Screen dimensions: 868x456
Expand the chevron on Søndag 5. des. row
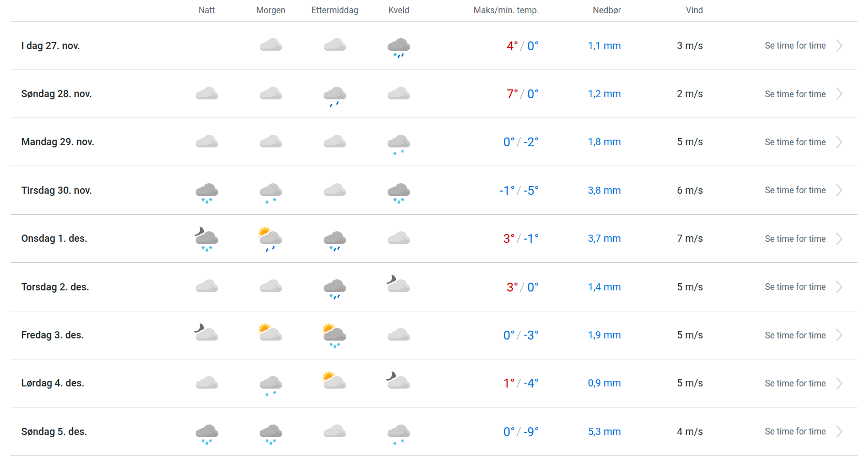(839, 432)
